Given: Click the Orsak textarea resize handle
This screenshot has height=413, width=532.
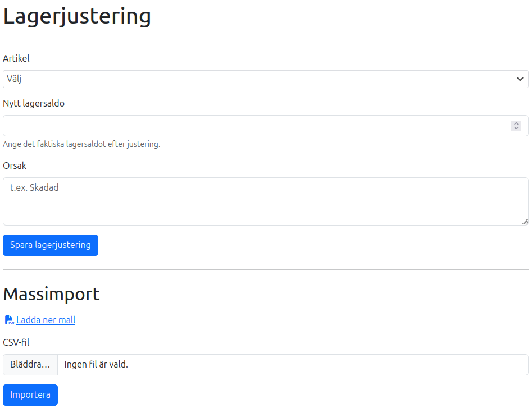Looking at the screenshot, I should pyautogui.click(x=525, y=222).
